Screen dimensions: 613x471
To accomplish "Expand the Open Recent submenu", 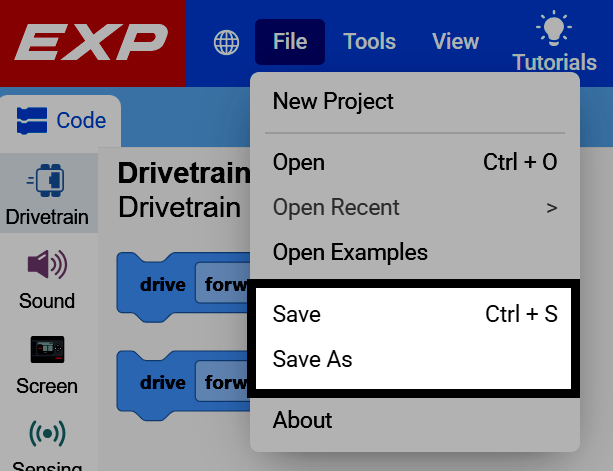I will click(415, 207).
